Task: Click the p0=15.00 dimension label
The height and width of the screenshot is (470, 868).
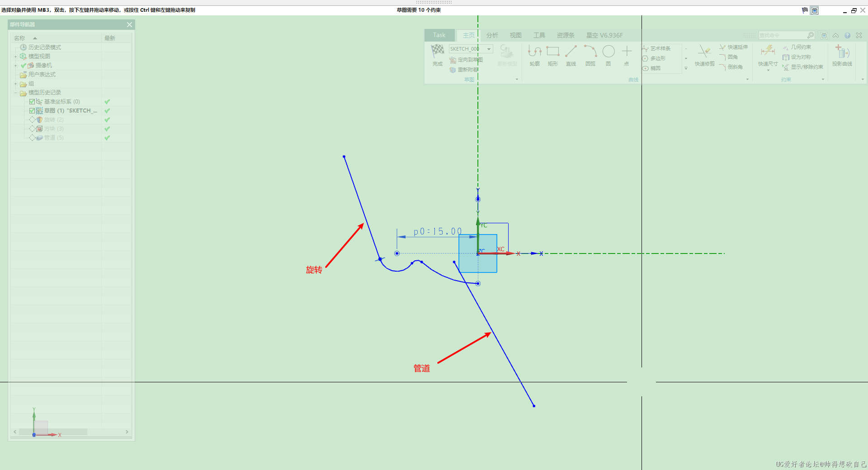Action: pos(438,231)
